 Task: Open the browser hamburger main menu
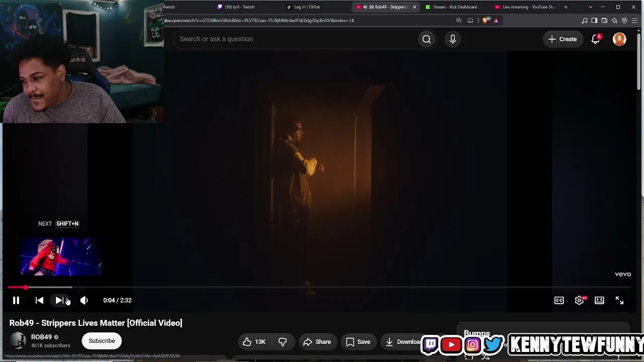coord(635,21)
